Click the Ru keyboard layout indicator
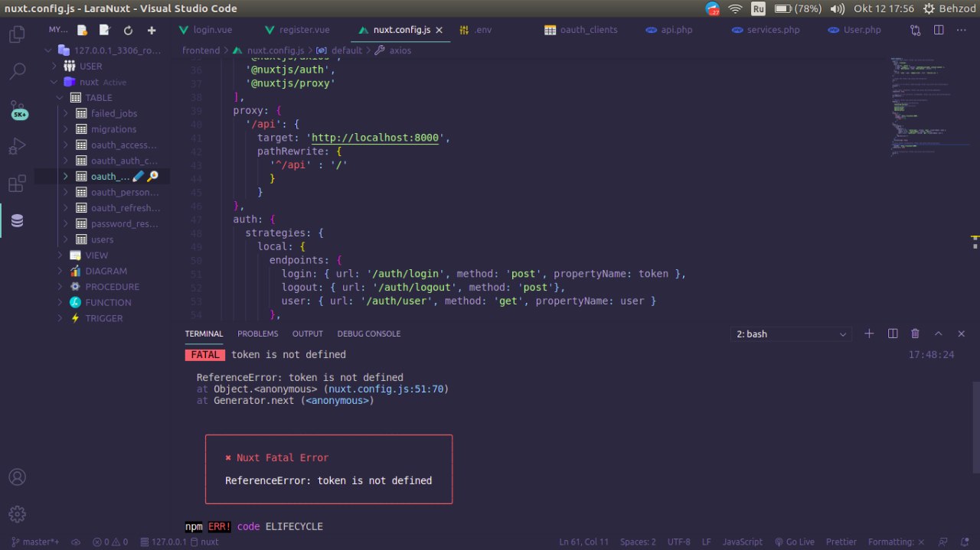 pos(758,8)
